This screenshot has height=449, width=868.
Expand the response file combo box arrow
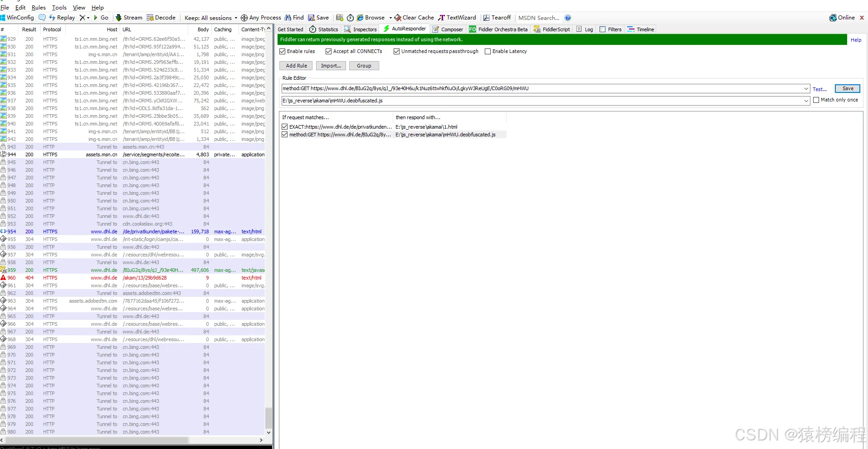click(x=806, y=101)
